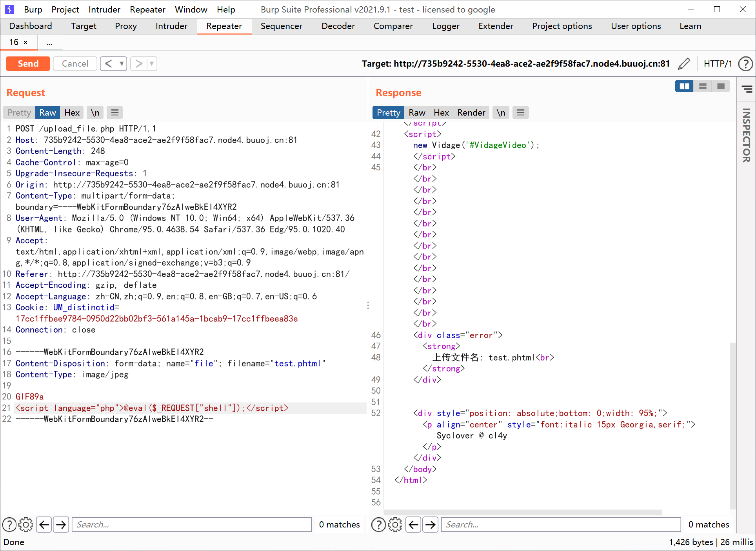
Task: Open the response pane hamburger menu
Action: point(521,113)
